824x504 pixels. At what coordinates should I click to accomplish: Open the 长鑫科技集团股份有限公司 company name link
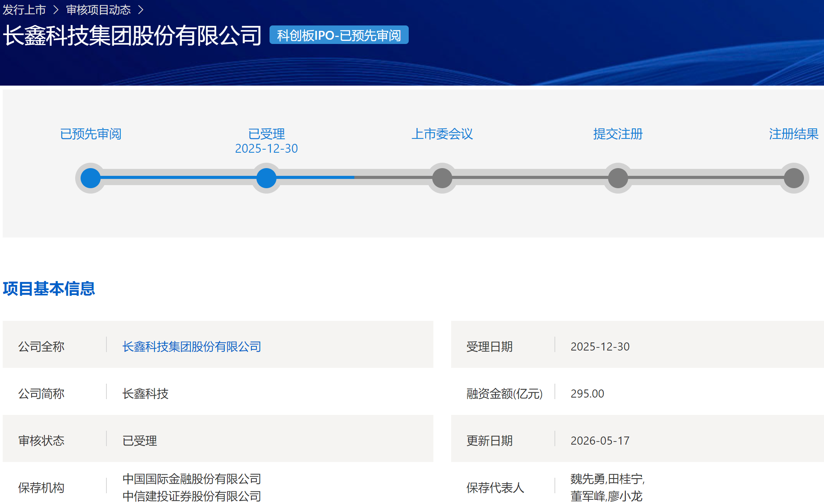click(192, 346)
